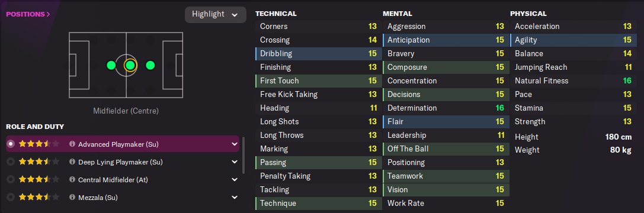Select the Mezzala (Su) radio button
Image resolution: width=644 pixels, height=213 pixels.
pos(11,198)
